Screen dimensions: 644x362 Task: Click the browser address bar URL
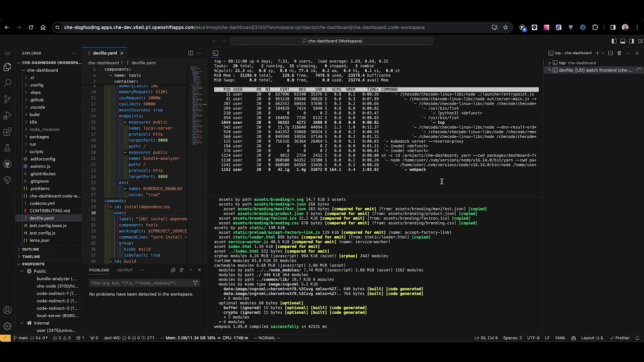(x=245, y=27)
